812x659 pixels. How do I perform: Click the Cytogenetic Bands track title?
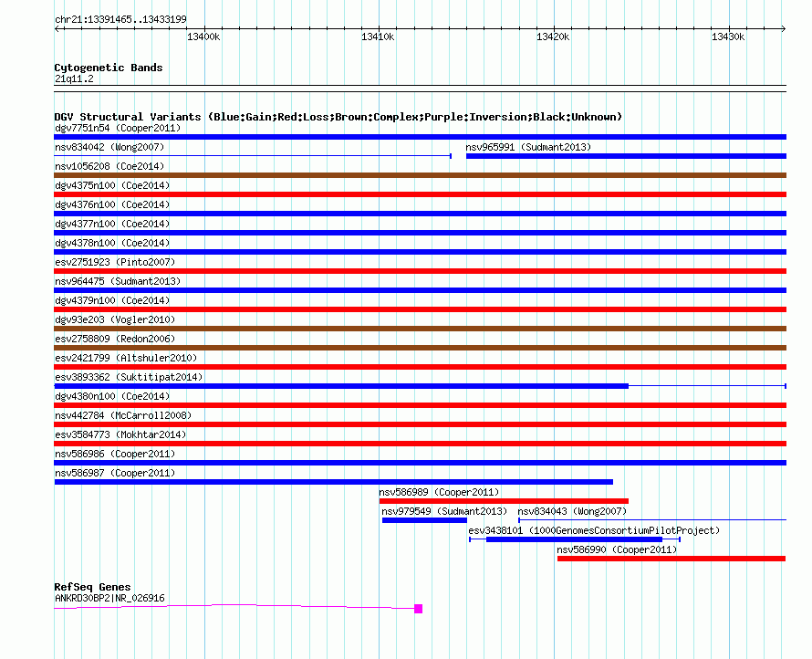[109, 68]
